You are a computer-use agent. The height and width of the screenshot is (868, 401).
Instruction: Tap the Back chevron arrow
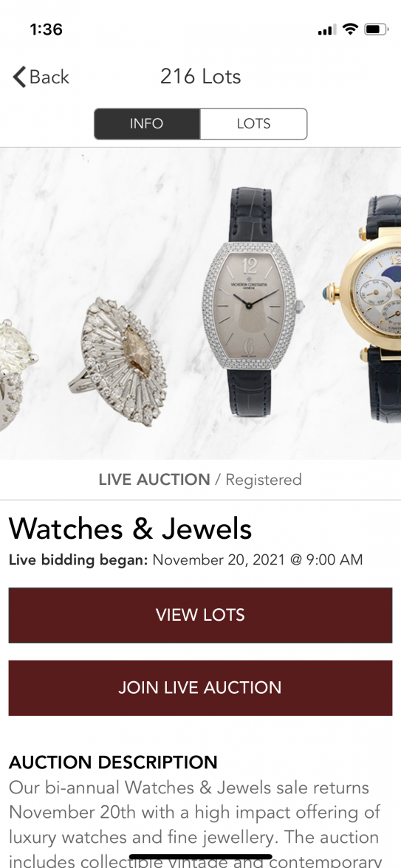19,77
